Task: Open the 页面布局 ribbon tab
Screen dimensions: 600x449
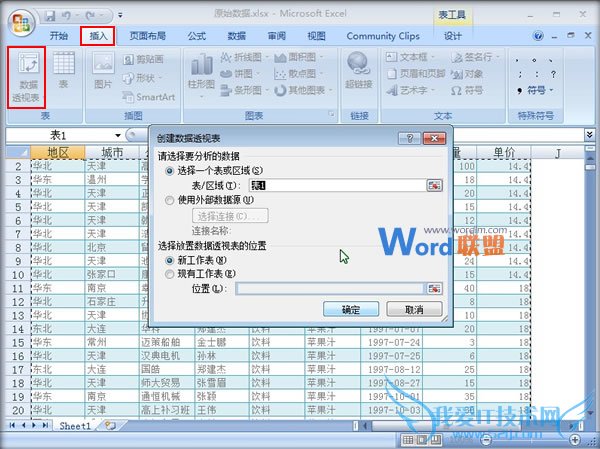Action: [x=147, y=36]
